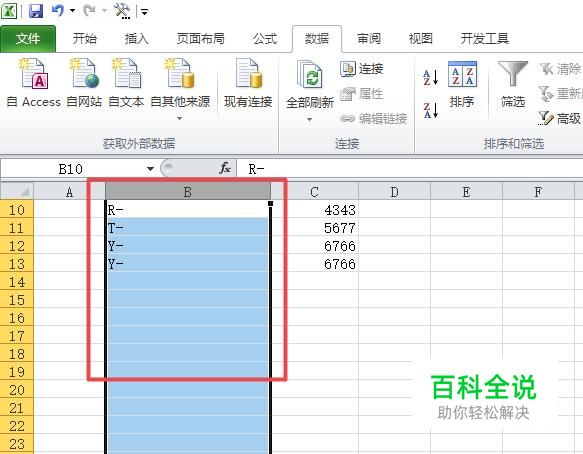Select column A header

(x=70, y=191)
